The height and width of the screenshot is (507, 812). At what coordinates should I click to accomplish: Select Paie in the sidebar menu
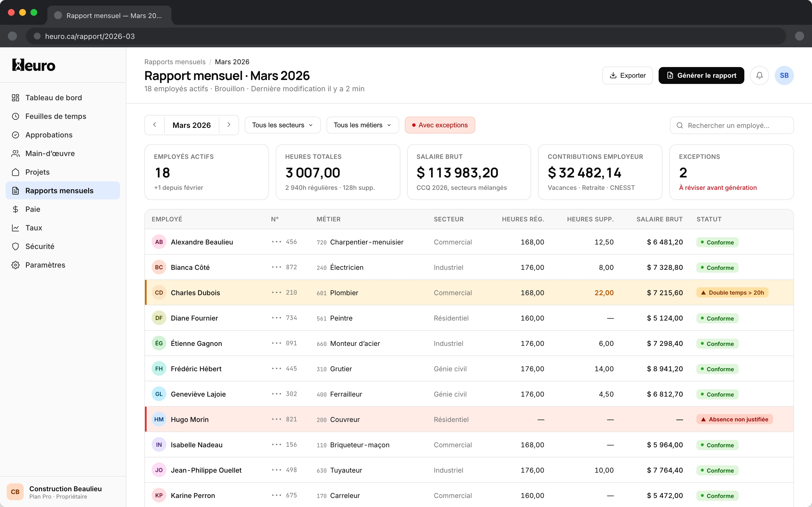point(32,209)
